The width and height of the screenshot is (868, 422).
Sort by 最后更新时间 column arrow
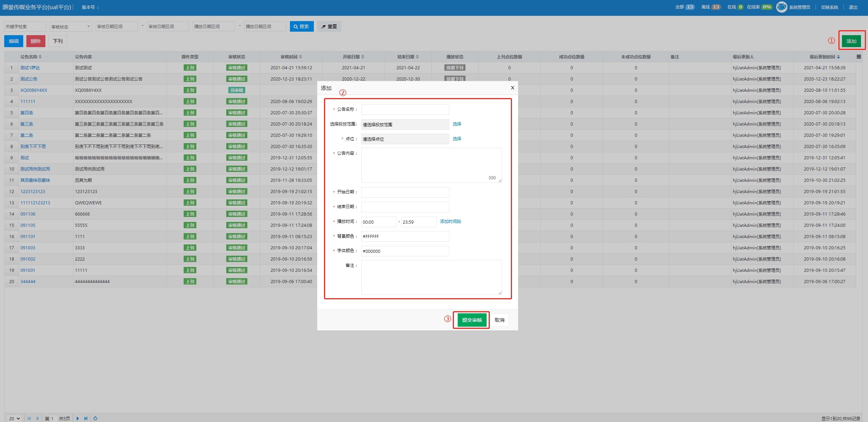click(x=838, y=57)
